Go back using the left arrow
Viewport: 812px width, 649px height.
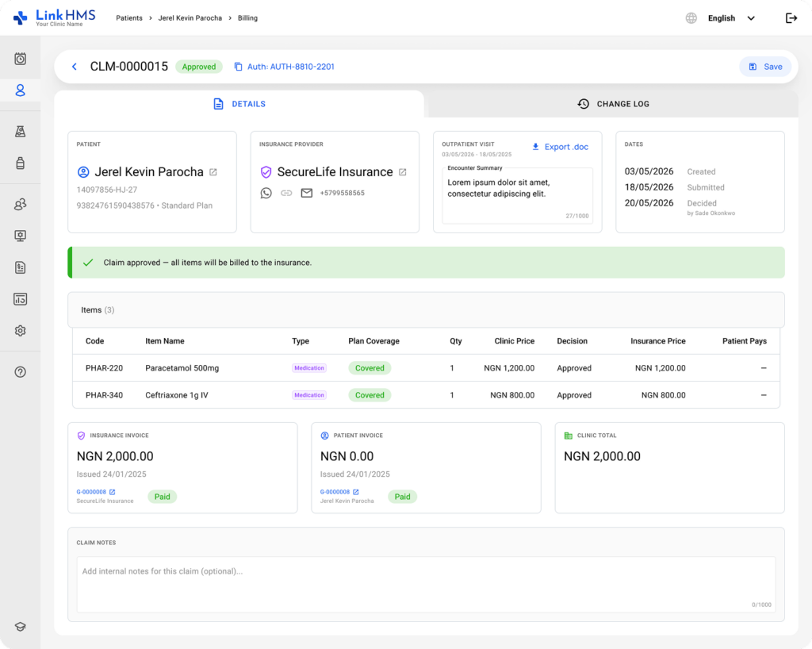[x=75, y=67]
